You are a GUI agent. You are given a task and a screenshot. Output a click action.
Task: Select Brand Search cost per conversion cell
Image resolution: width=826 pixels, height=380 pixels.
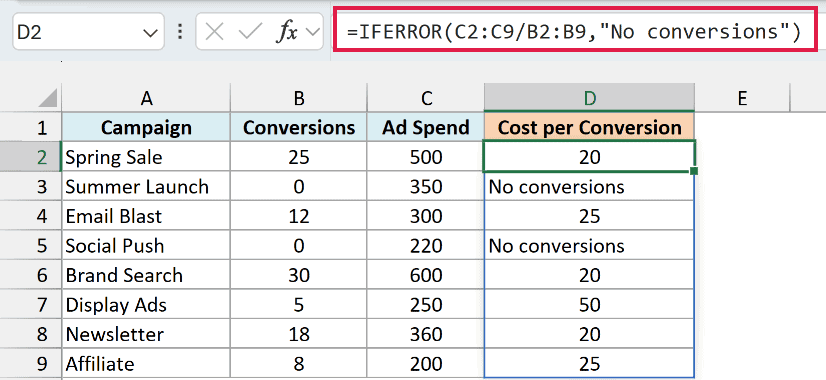(x=589, y=275)
